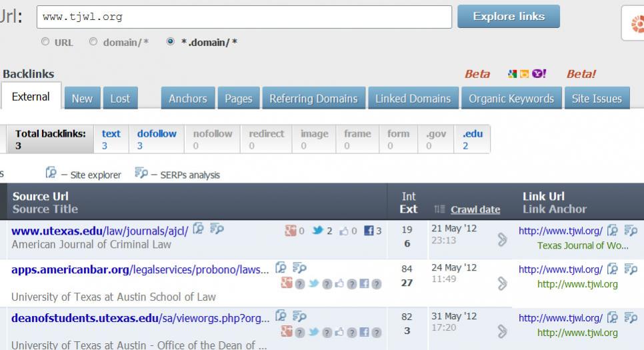Switch to the New tab

coord(82,98)
